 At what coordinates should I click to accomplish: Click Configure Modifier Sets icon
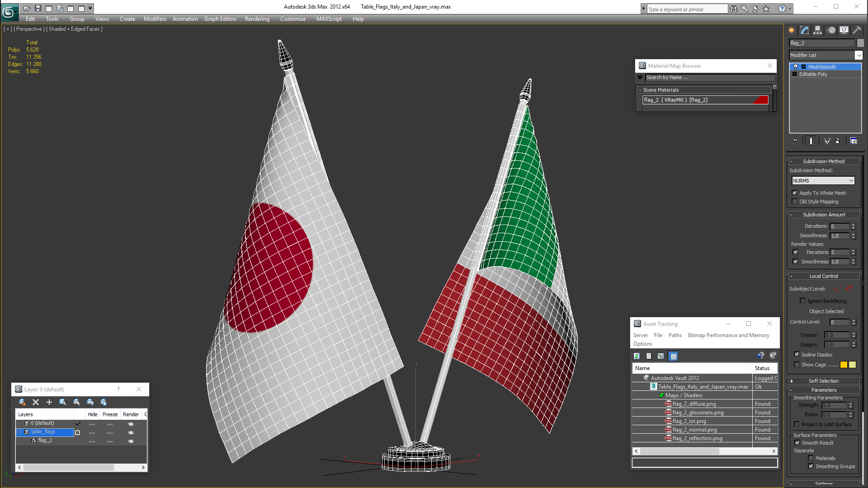click(854, 141)
